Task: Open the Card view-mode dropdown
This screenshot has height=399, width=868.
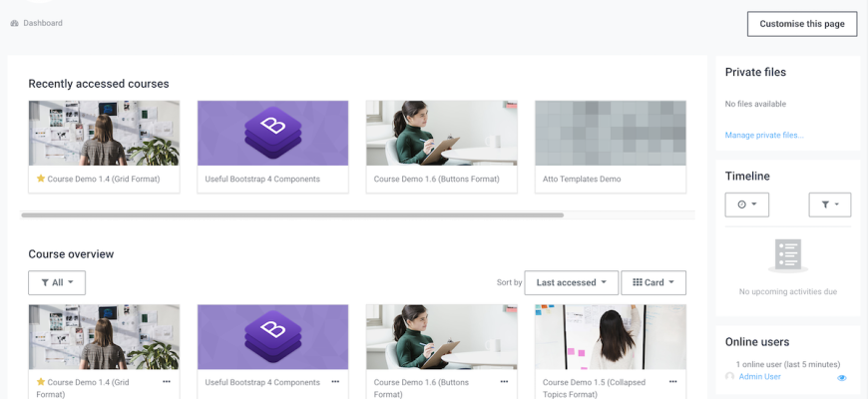Action: pyautogui.click(x=653, y=282)
